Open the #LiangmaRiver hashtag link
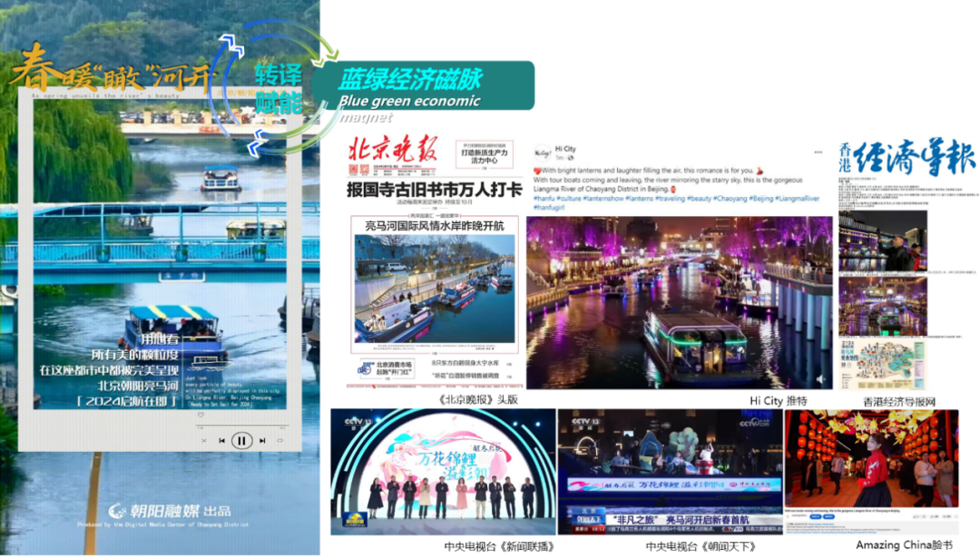Screen dimensions: 980x559 click(797, 200)
